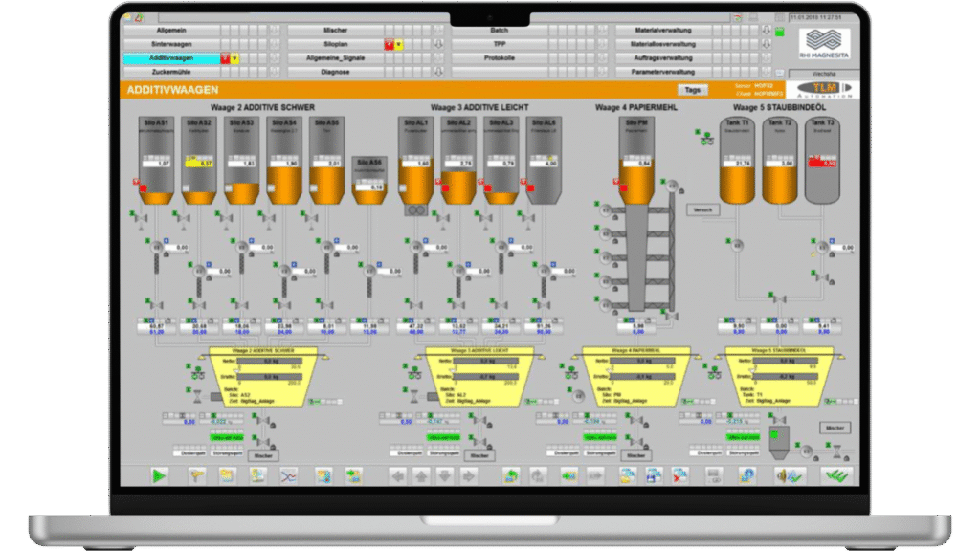Open the Protokolle page
The height and width of the screenshot is (551, 980).
click(499, 57)
